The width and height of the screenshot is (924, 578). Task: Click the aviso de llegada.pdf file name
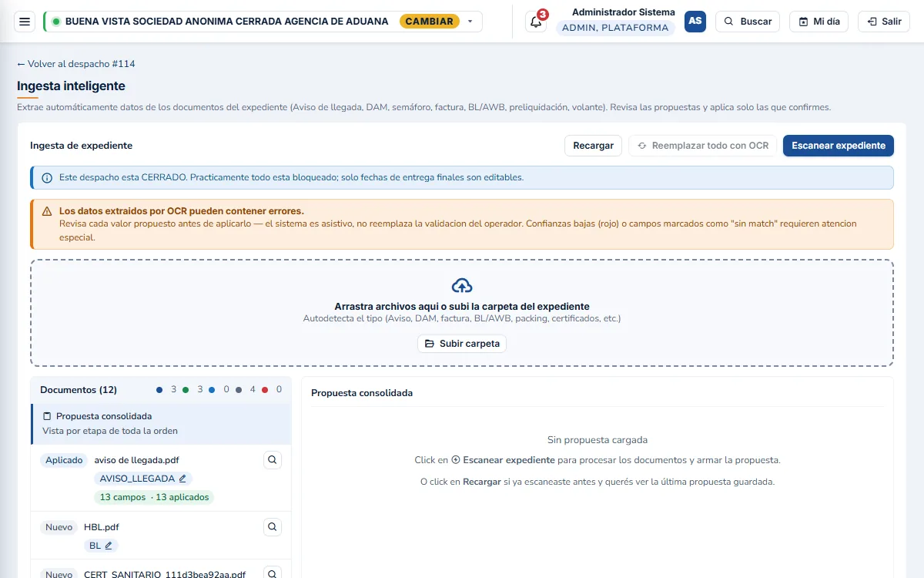136,460
